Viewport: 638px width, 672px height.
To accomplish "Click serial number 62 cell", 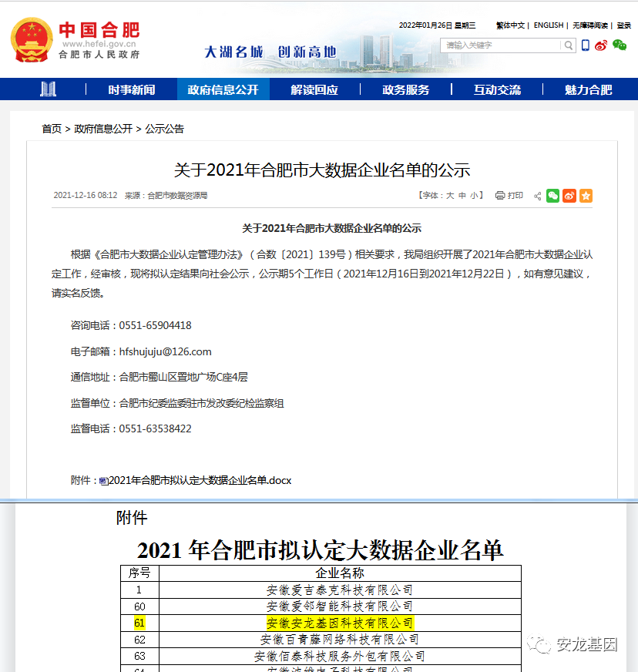I will [139, 640].
